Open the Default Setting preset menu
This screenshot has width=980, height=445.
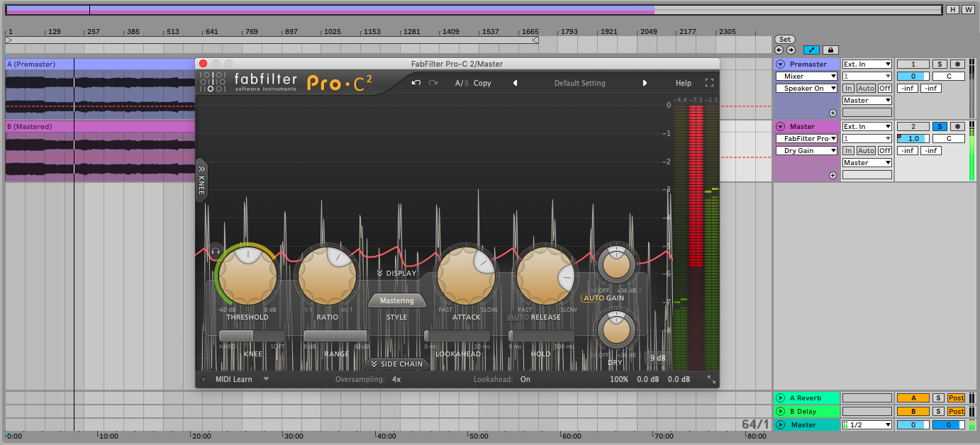click(579, 83)
